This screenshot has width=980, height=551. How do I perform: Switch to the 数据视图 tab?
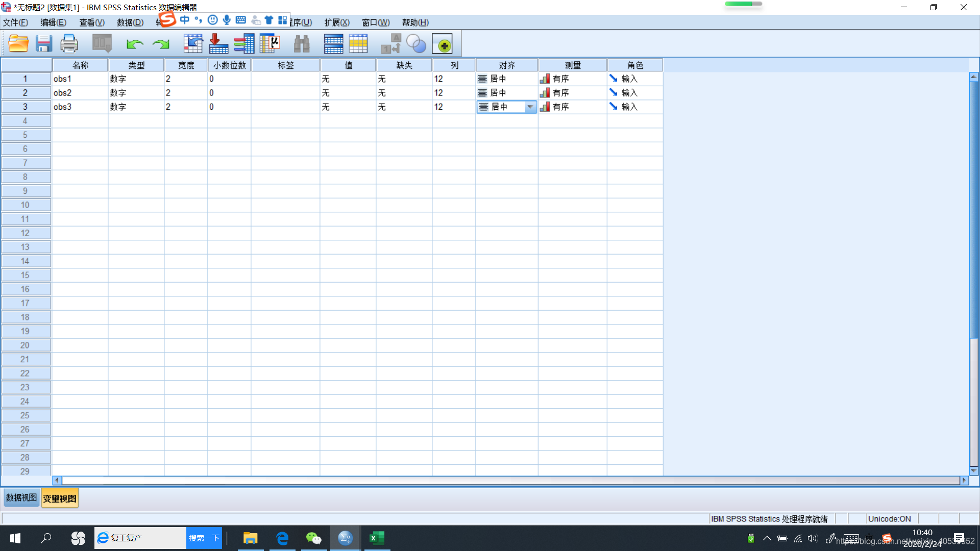21,498
